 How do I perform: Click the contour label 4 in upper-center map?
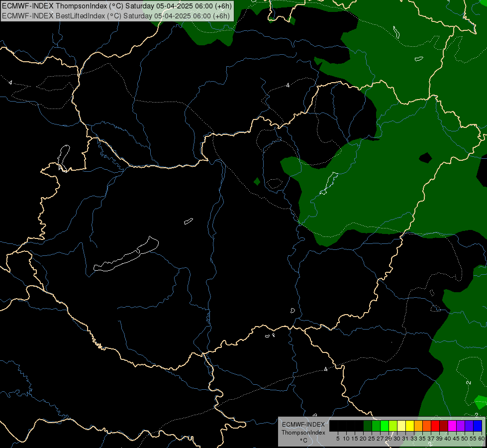(288, 85)
